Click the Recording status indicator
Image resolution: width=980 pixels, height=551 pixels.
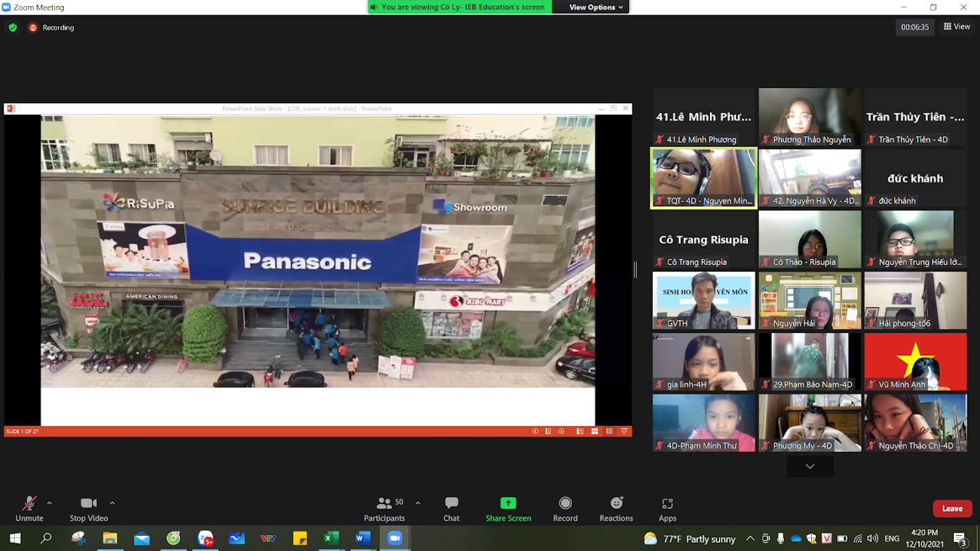pyautogui.click(x=51, y=28)
